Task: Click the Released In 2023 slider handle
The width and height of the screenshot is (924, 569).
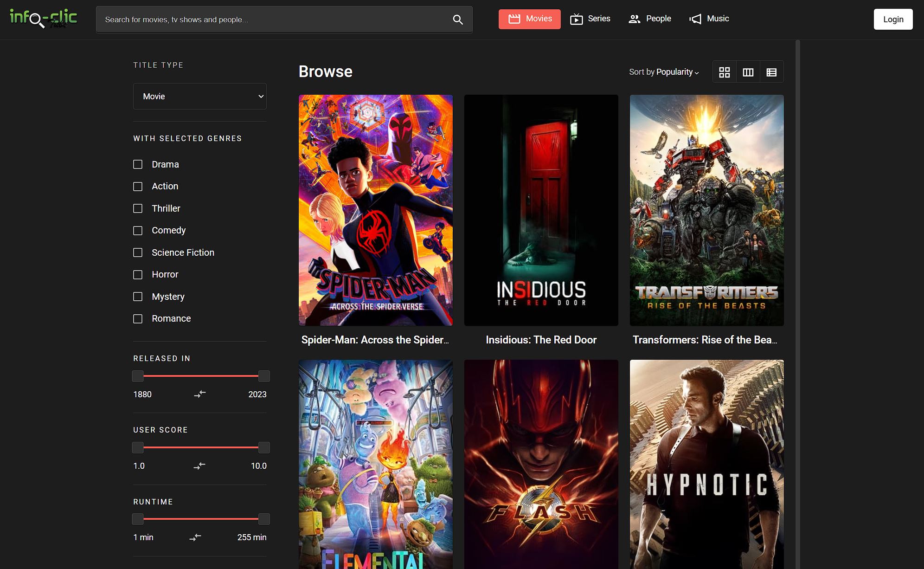Action: point(264,376)
